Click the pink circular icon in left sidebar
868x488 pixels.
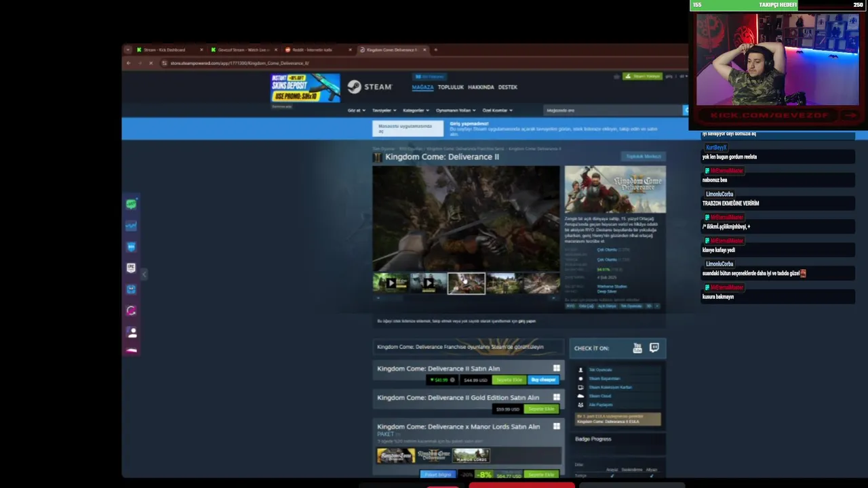[x=132, y=310]
